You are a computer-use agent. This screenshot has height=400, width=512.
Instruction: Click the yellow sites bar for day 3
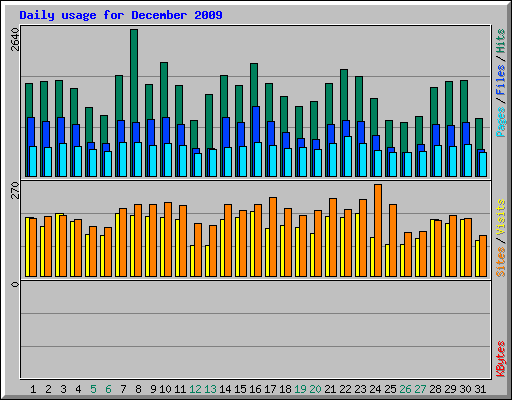pyautogui.click(x=58, y=245)
